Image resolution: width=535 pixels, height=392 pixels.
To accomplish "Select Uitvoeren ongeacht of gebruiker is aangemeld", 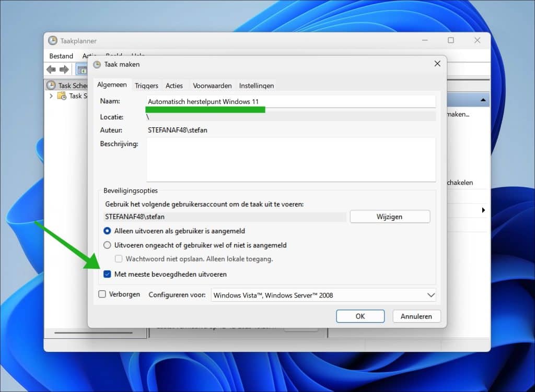I will pos(107,245).
